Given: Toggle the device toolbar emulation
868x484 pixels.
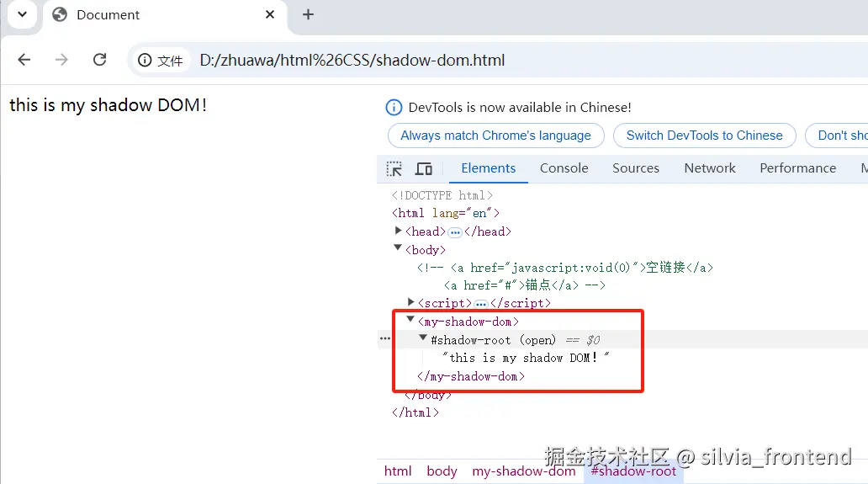Looking at the screenshot, I should point(423,168).
